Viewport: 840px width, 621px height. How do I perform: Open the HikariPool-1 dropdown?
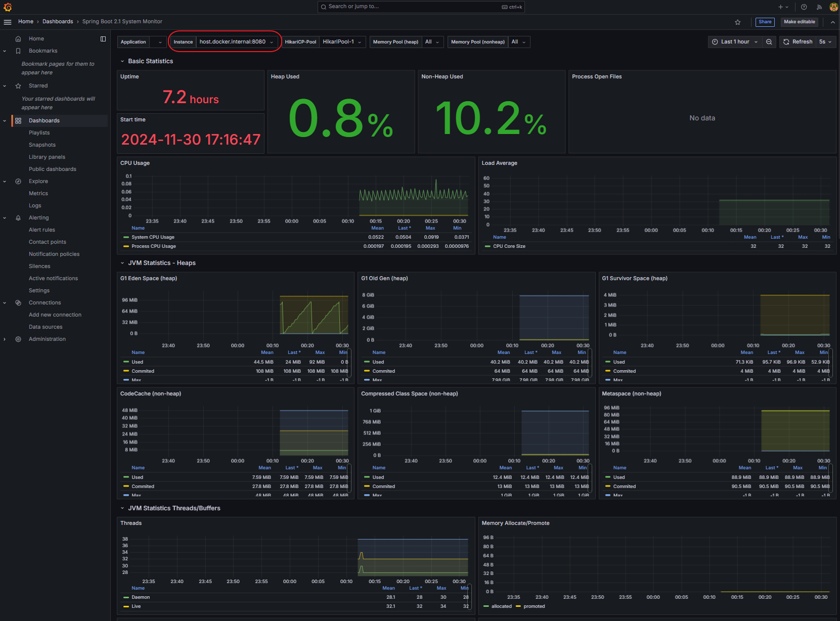pos(343,42)
